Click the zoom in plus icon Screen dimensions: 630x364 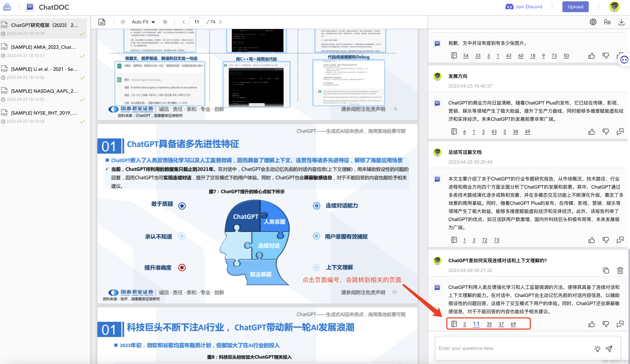tap(165, 22)
